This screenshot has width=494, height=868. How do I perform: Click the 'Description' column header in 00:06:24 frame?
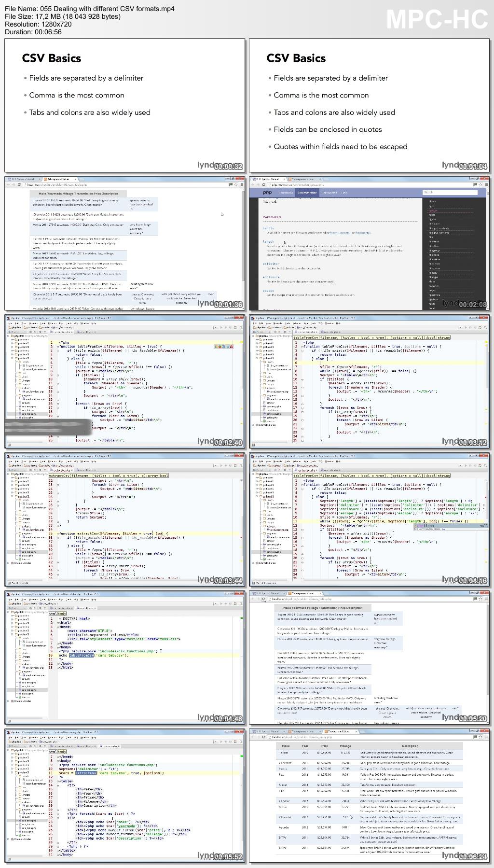pos(410,746)
